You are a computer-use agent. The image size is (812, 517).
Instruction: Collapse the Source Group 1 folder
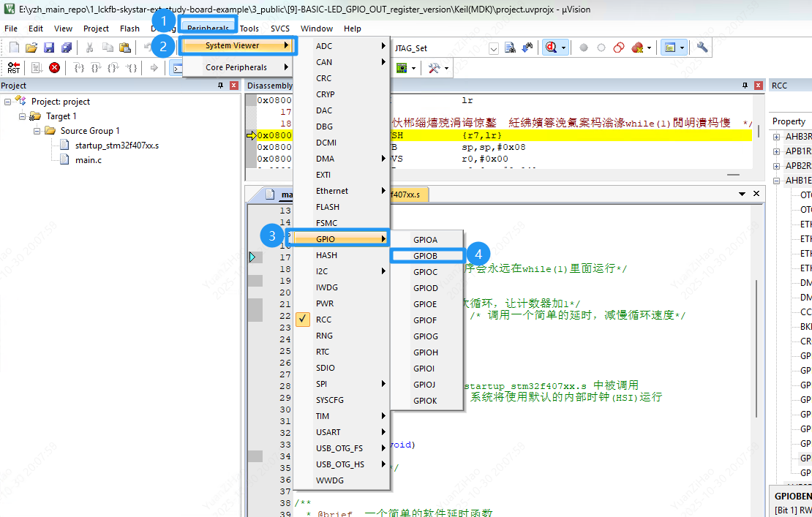36,131
